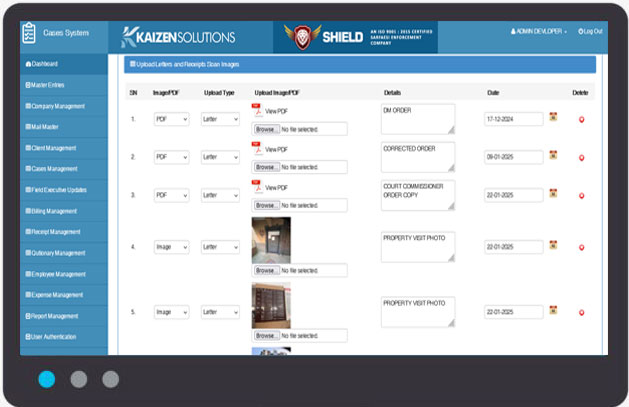The height and width of the screenshot is (407, 629).
Task: Delete the COURT COMMISSIONER row with red icon
Action: [x=581, y=196]
